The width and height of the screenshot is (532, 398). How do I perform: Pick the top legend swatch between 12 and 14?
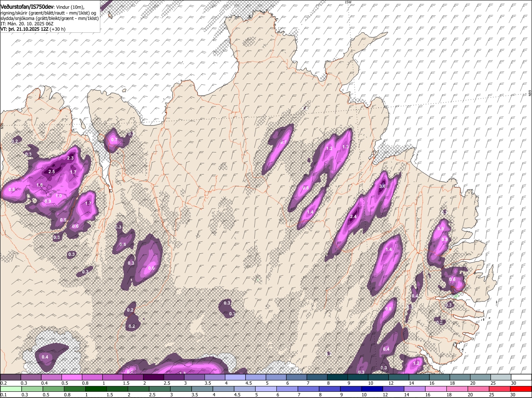click(x=399, y=377)
